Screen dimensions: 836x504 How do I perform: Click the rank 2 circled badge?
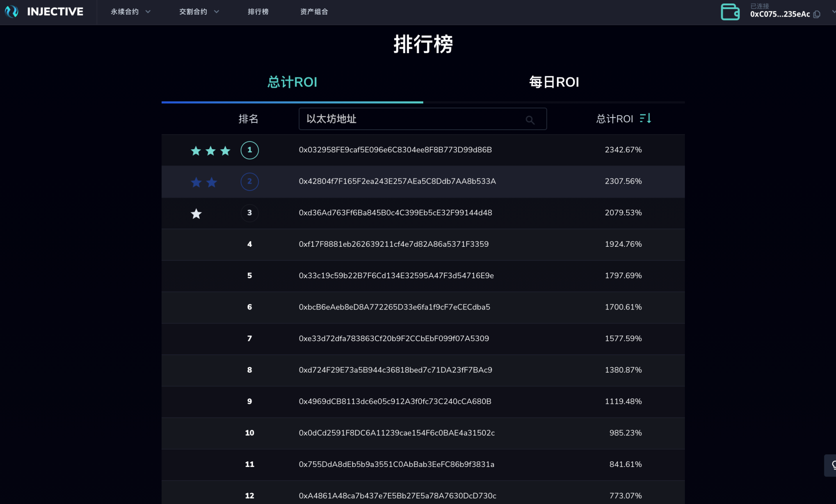pos(249,181)
